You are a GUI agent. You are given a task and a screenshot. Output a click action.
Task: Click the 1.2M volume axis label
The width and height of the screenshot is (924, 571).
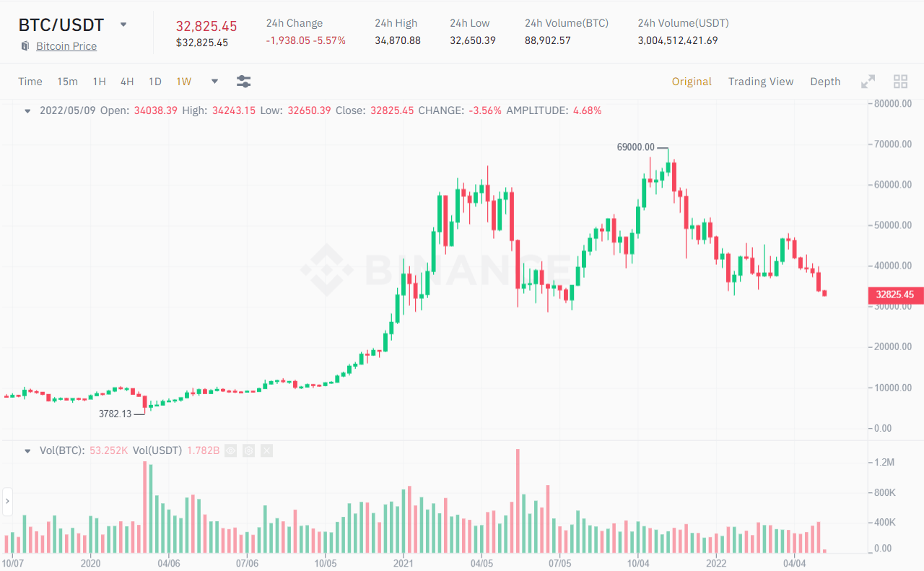[x=884, y=462]
